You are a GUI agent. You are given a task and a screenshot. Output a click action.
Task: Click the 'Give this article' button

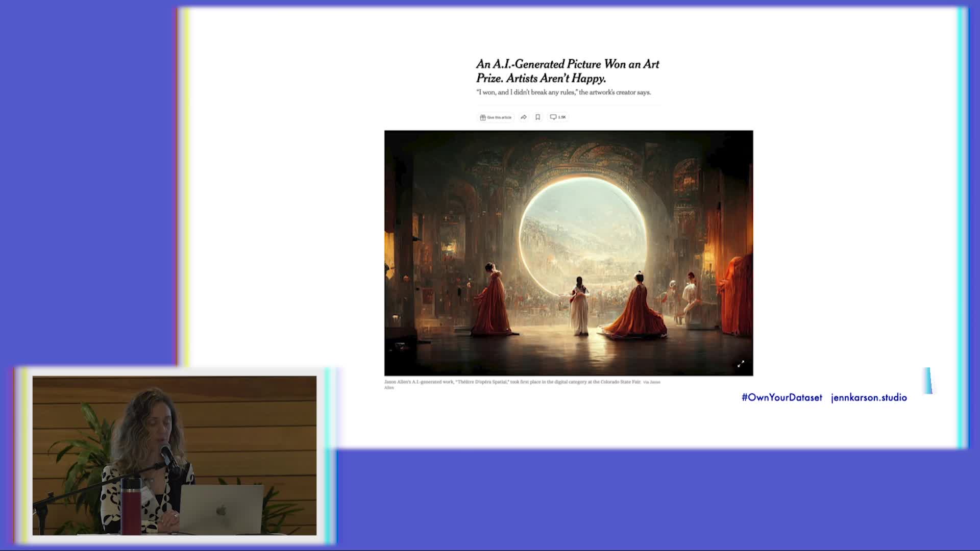click(496, 117)
